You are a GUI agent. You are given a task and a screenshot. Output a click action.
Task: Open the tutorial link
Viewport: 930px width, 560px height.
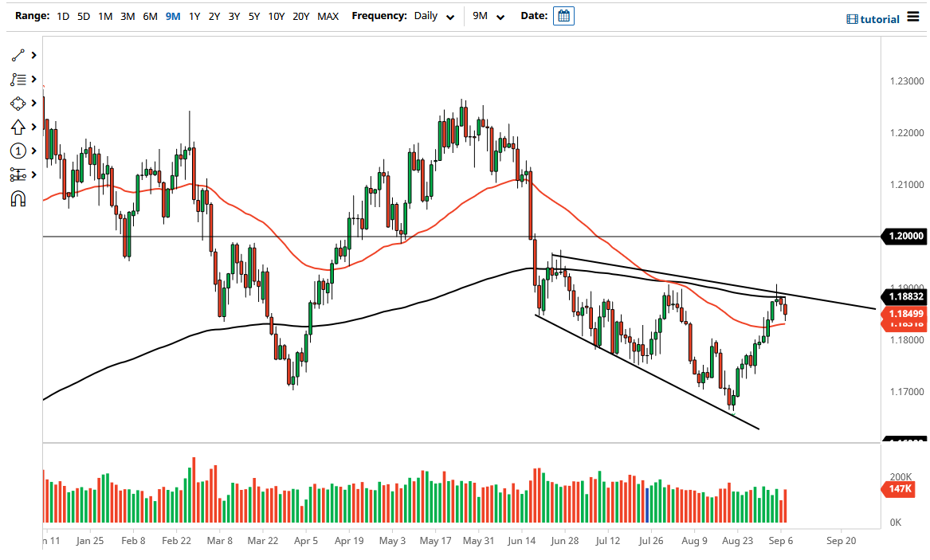(873, 19)
